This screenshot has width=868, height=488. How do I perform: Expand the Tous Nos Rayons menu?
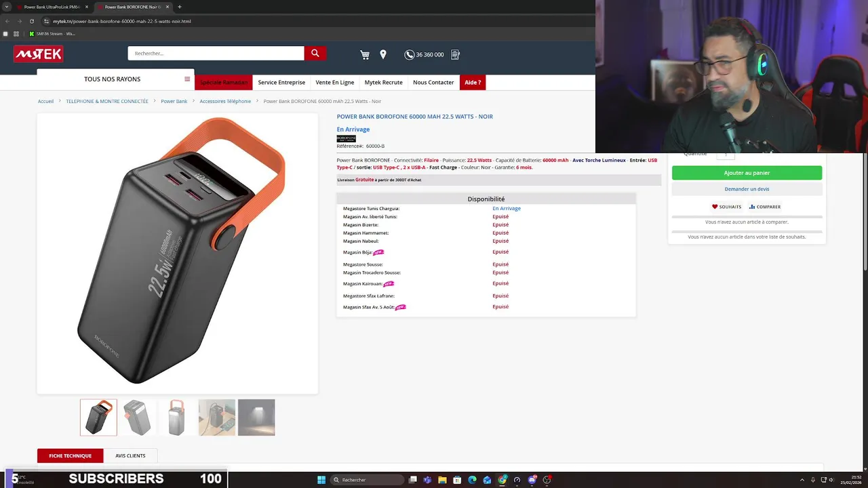[x=115, y=79]
